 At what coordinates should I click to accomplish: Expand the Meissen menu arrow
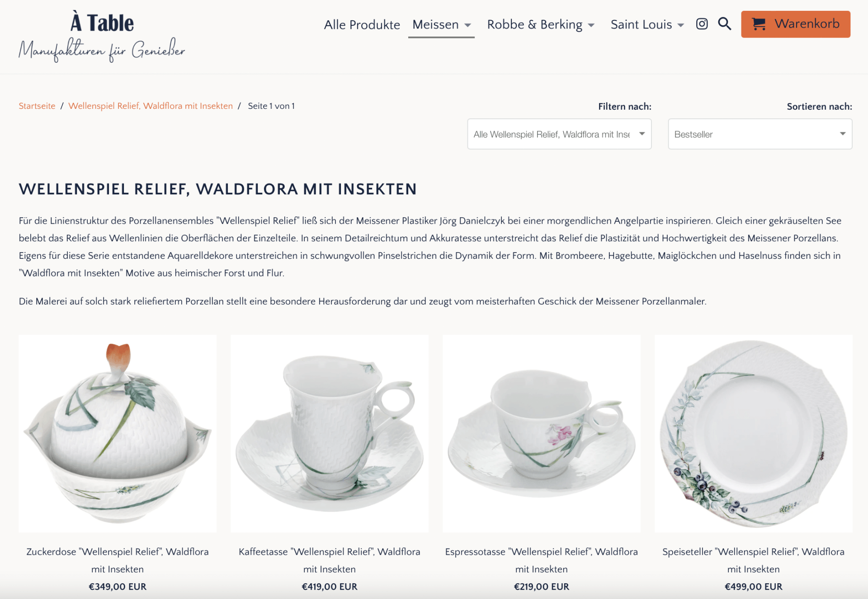[468, 25]
